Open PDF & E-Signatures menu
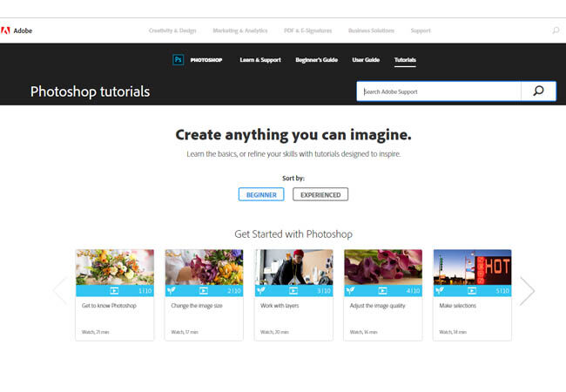566x392 pixels. click(308, 30)
